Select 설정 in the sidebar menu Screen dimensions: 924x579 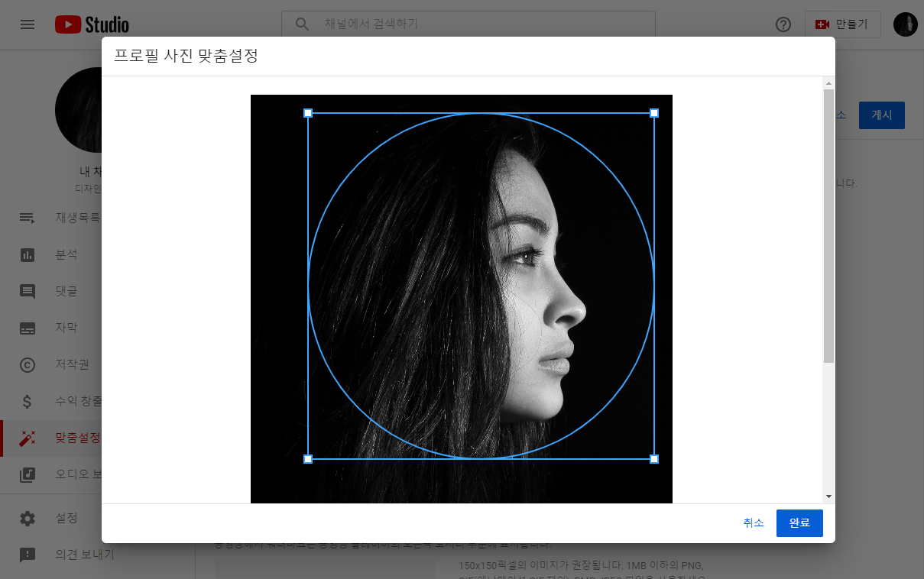66,519
